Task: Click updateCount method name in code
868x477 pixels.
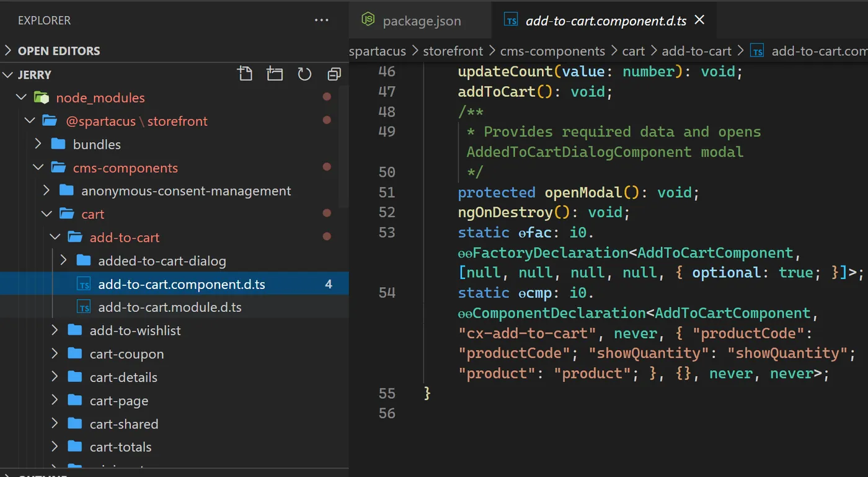Action: [x=505, y=71]
